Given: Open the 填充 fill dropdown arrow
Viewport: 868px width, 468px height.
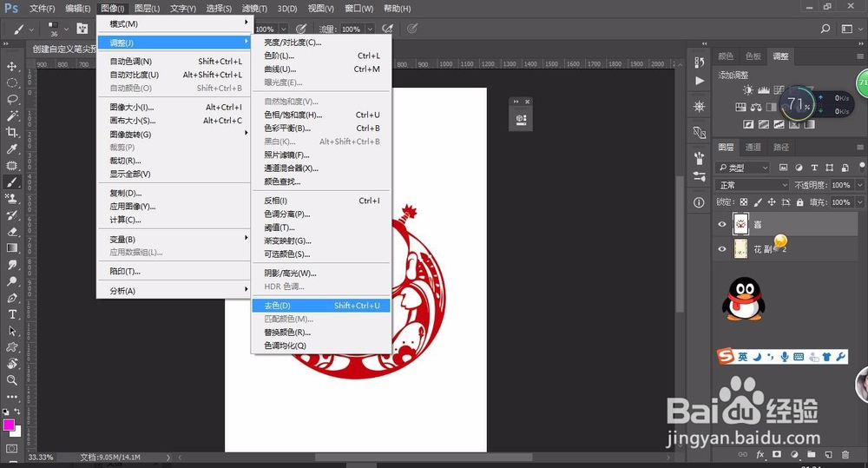Looking at the screenshot, I should coord(859,202).
